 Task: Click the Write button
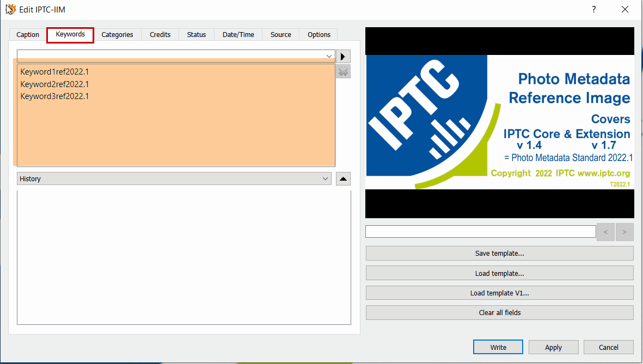(x=498, y=347)
